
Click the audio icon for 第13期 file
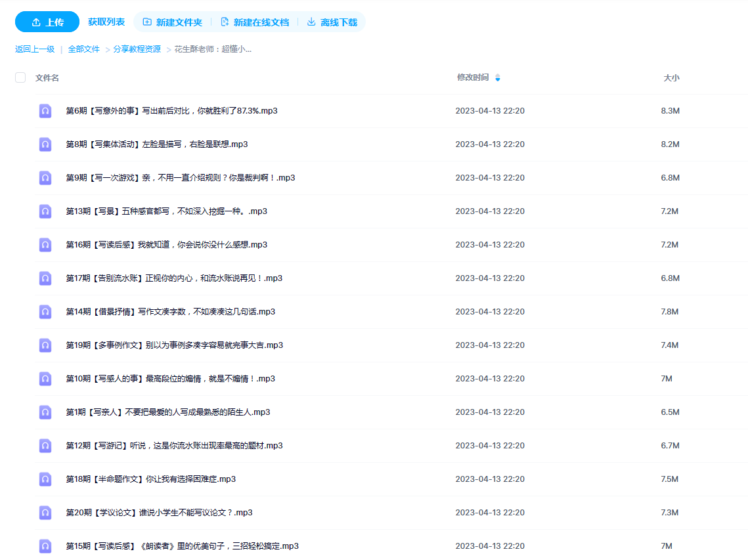(45, 211)
